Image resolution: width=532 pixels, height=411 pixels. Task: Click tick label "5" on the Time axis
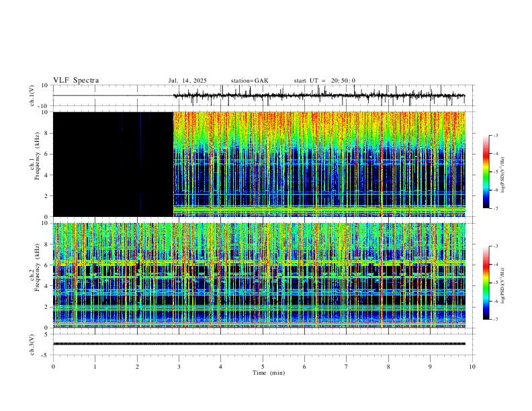coord(263,367)
